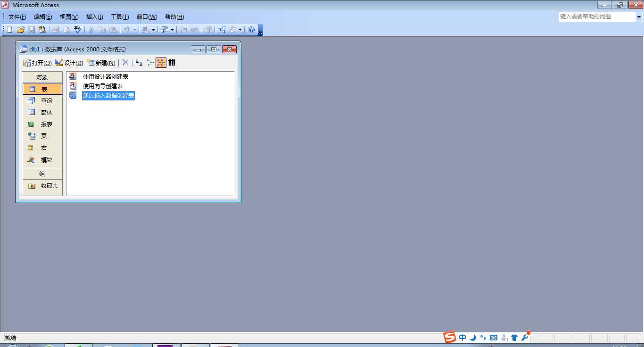Click the 键入需要帮助的问题 help input box
This screenshot has height=347, width=644.
coord(597,17)
